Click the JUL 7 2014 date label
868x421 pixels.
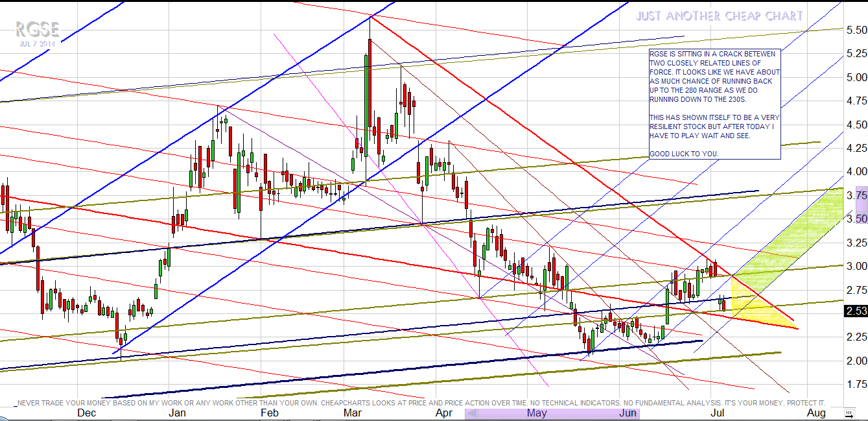point(38,44)
